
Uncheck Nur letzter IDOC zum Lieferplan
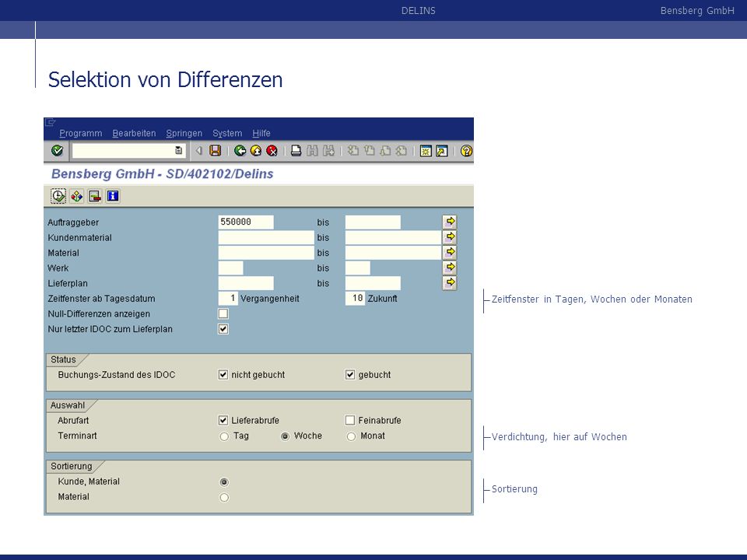[223, 328]
